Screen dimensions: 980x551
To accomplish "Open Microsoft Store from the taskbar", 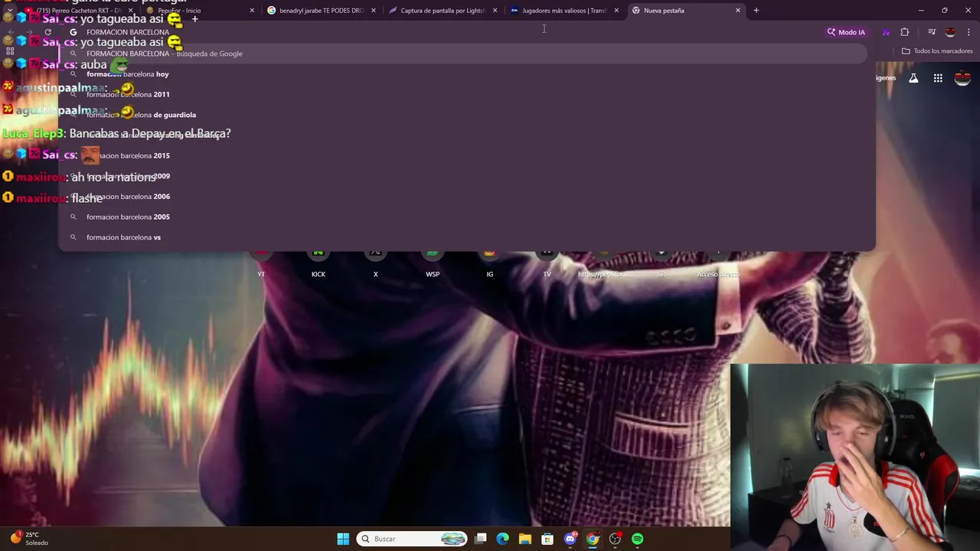I will (x=547, y=539).
